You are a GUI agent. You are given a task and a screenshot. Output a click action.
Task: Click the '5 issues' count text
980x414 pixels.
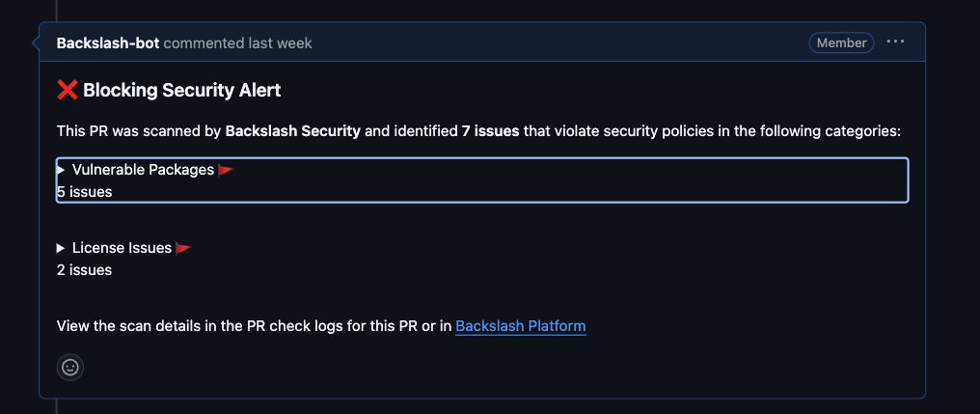coord(84,192)
